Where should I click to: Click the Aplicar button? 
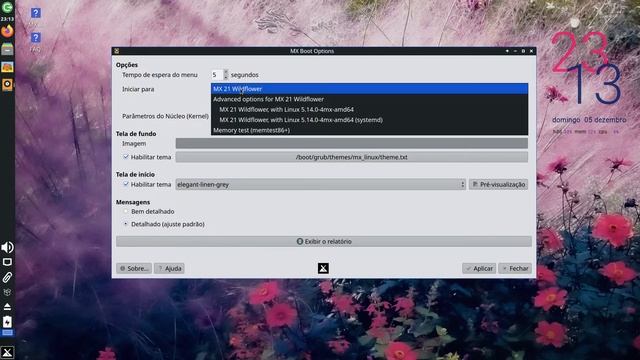[x=479, y=268]
